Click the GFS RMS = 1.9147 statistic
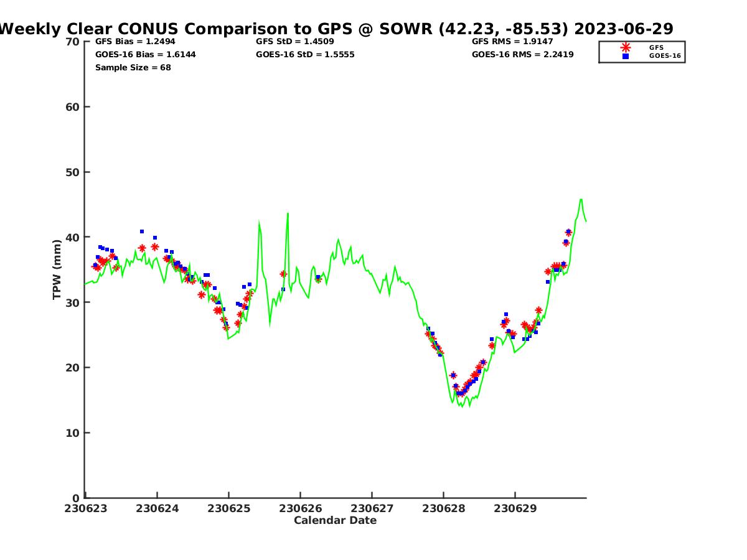747x560 pixels. tap(513, 42)
